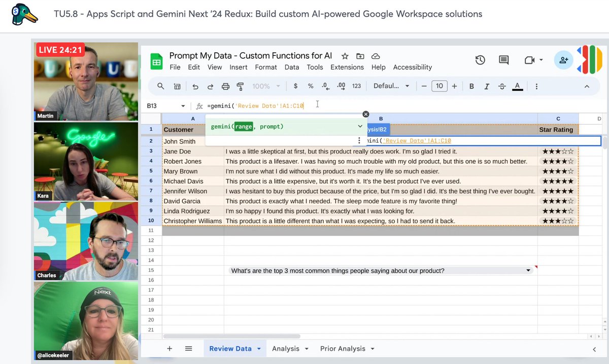609x364 pixels.
Task: Select row 5 header
Action: [151, 171]
